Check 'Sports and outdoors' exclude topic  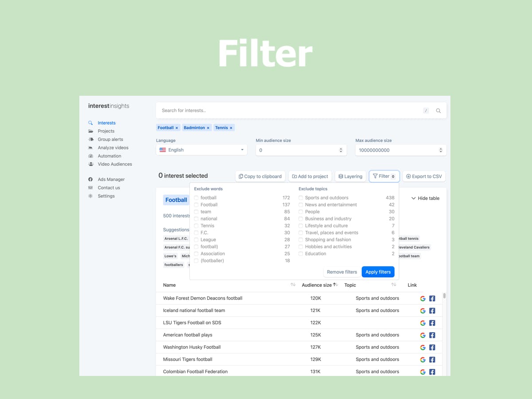pos(301,198)
